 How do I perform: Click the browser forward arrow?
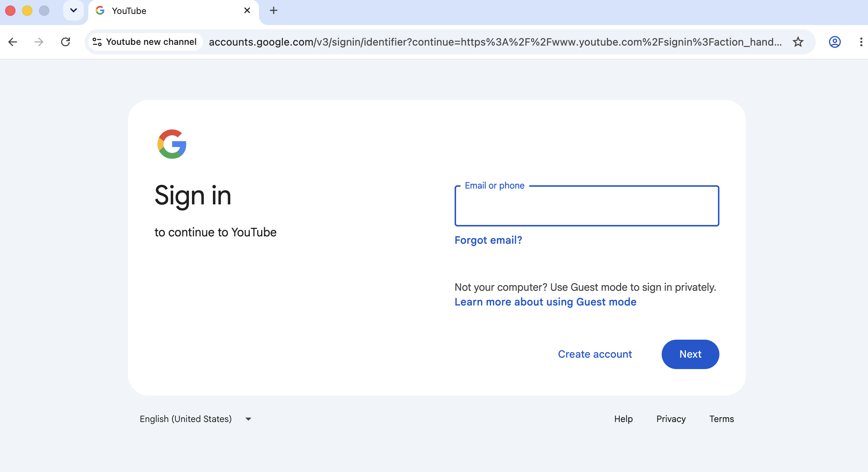click(39, 42)
